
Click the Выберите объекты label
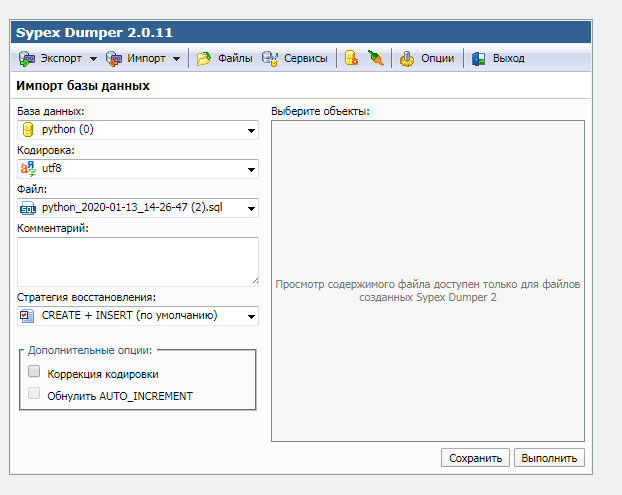click(x=320, y=111)
